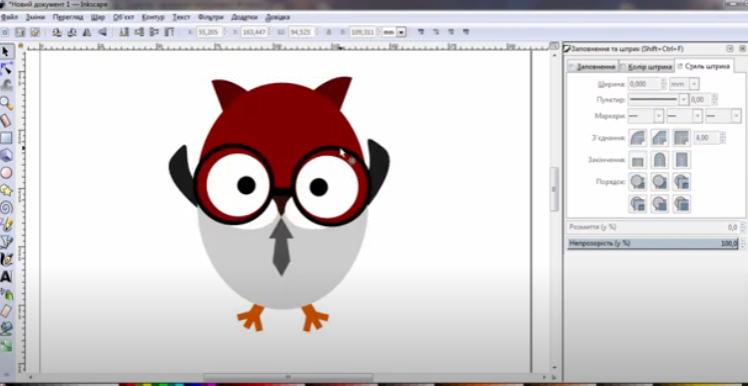Choose butt cap style
The height and width of the screenshot is (386, 748).
(637, 160)
